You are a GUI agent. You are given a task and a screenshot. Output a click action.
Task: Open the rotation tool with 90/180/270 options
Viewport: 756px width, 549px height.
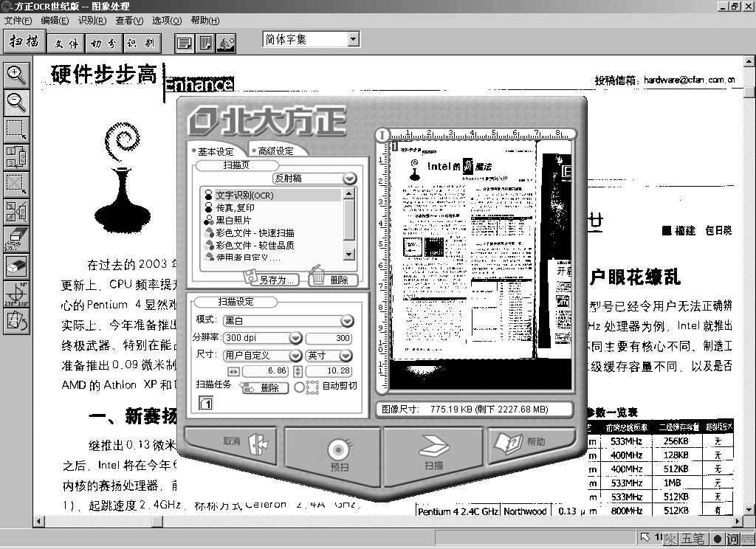(16, 291)
